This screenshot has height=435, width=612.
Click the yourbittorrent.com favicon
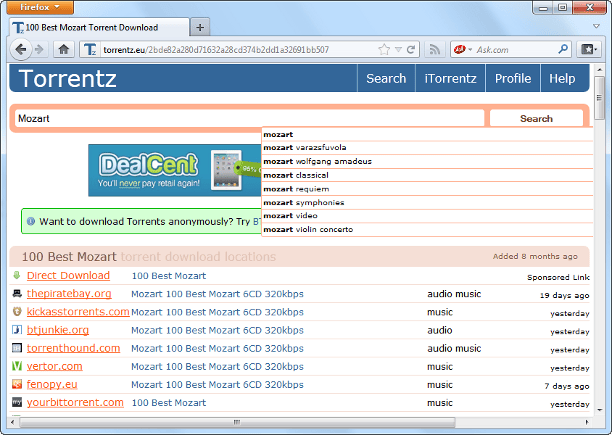pyautogui.click(x=17, y=402)
